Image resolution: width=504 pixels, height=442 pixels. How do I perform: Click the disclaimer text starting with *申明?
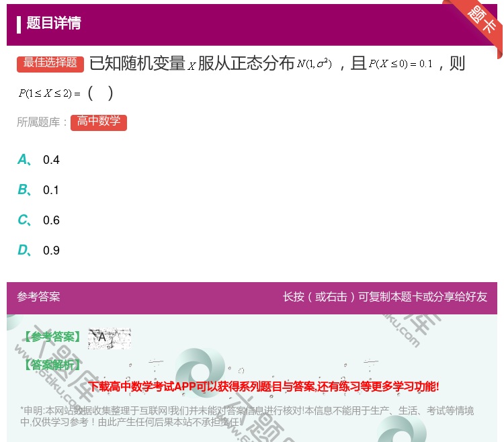(247, 416)
